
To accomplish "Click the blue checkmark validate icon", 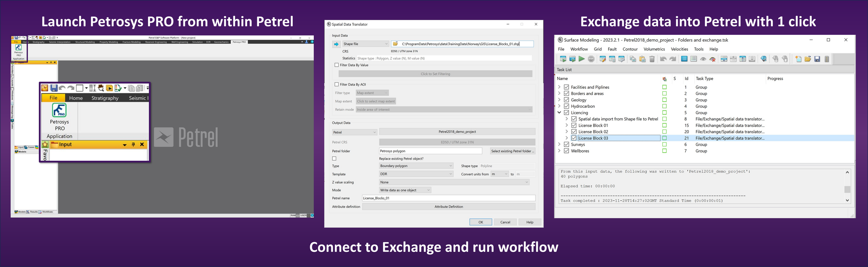I will (x=764, y=59).
